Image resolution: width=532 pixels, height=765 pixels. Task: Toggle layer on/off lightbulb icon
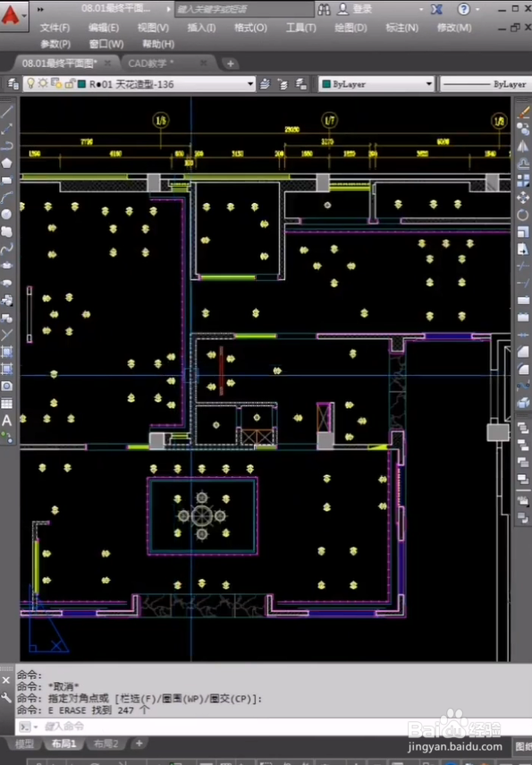tap(30, 83)
